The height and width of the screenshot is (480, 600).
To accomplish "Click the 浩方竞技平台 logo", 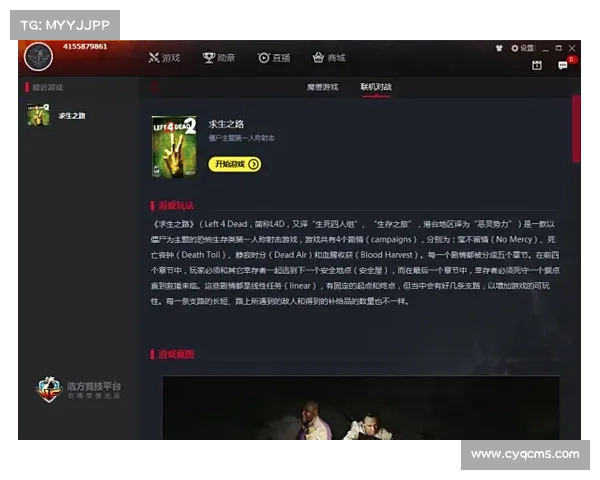I will tap(78, 389).
